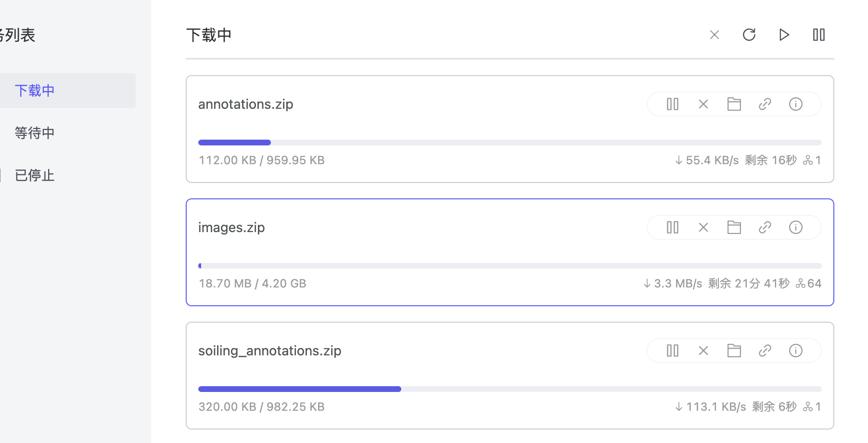The height and width of the screenshot is (443, 868).
Task: Pause the annotations.zip download
Action: (673, 104)
